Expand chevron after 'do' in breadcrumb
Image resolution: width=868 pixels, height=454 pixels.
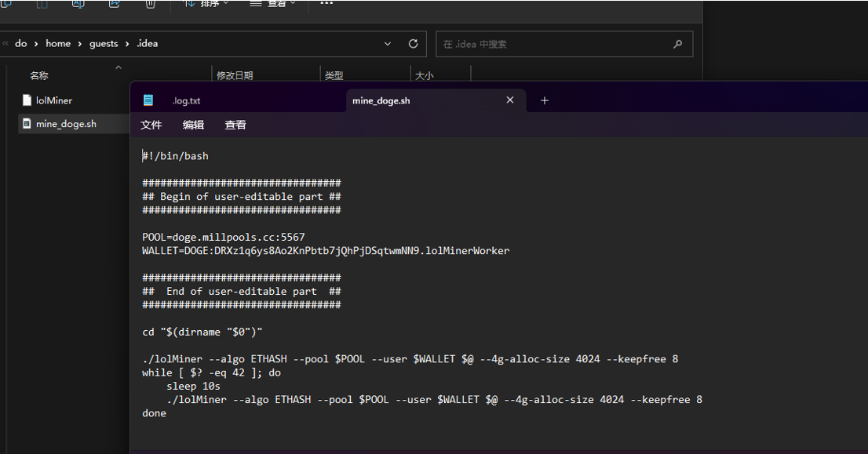point(36,44)
